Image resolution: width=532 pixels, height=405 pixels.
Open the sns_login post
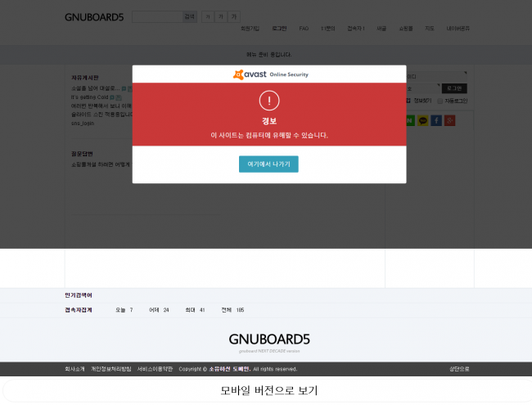click(83, 124)
